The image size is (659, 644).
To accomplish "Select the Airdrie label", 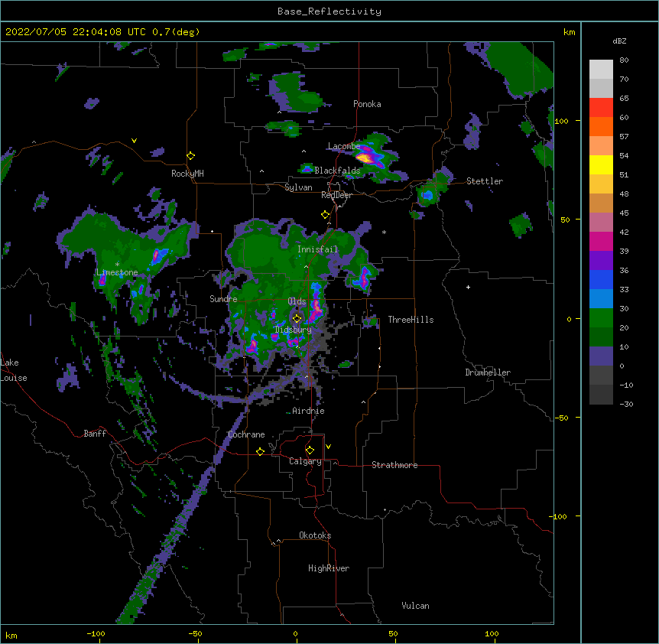I will tap(308, 411).
